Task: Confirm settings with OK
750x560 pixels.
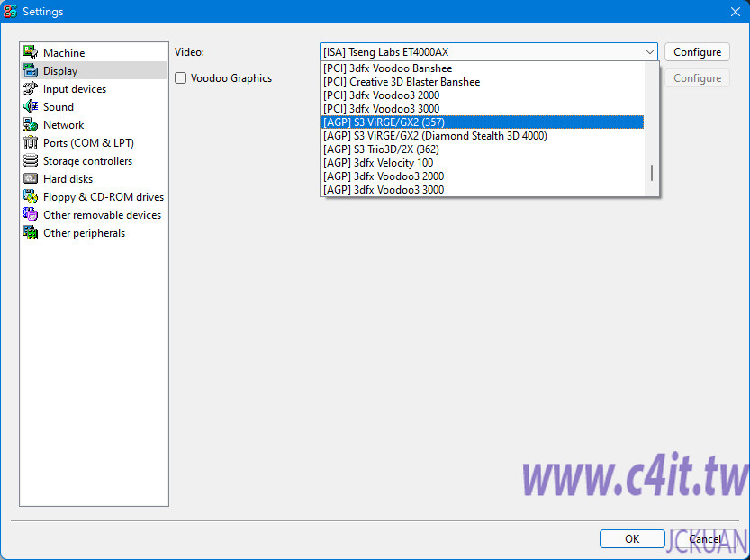Action: [x=632, y=538]
